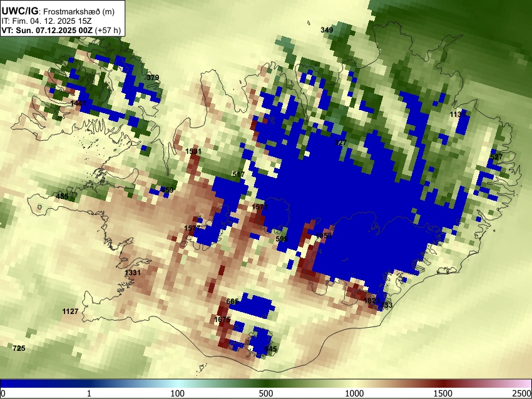This screenshot has width=532, height=399.
Task: Select the 327 value label
Action: [x=340, y=143]
